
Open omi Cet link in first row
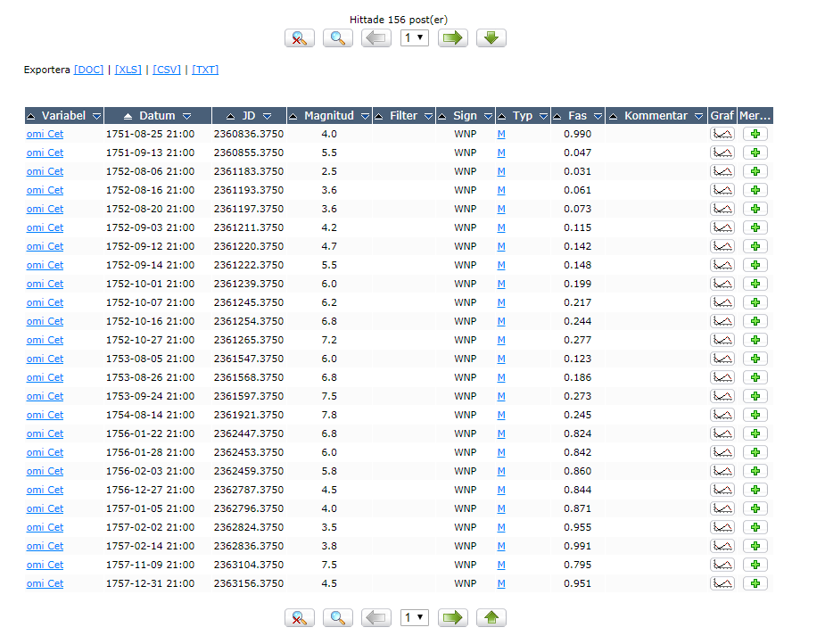[45, 134]
